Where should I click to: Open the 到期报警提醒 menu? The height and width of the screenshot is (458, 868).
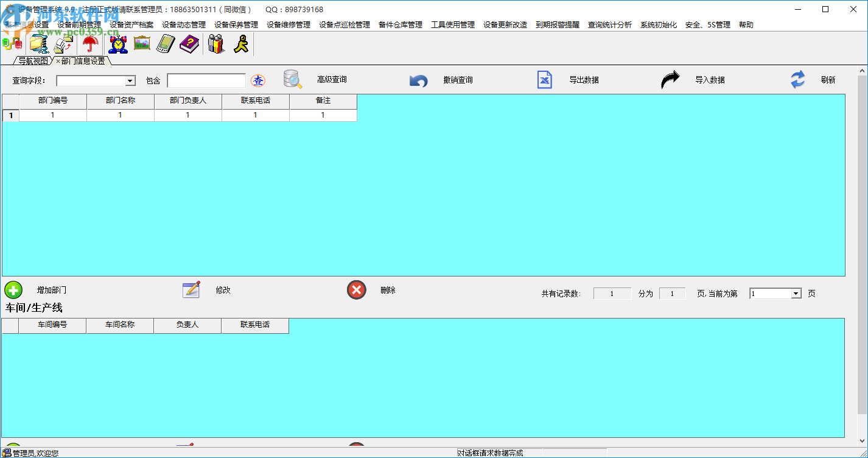pyautogui.click(x=558, y=25)
